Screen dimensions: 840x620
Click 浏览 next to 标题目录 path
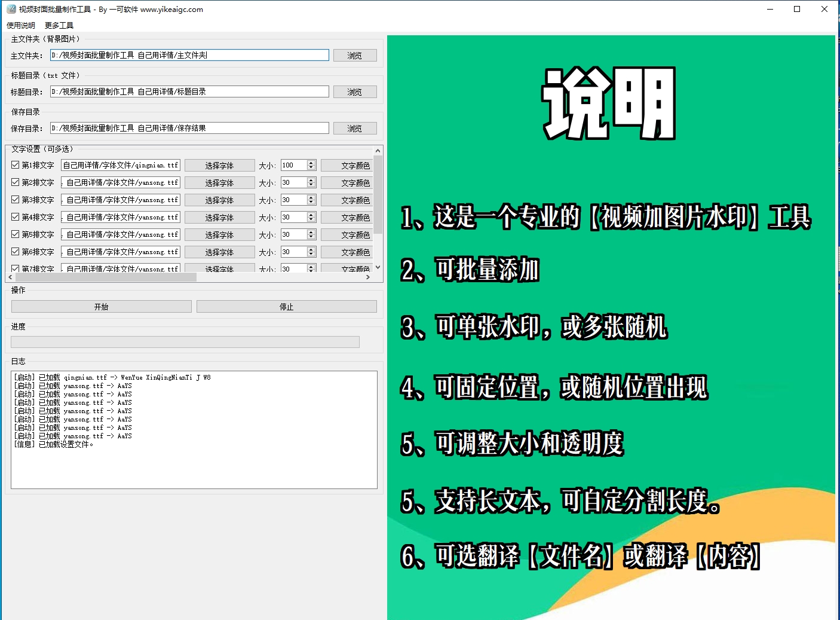[355, 91]
